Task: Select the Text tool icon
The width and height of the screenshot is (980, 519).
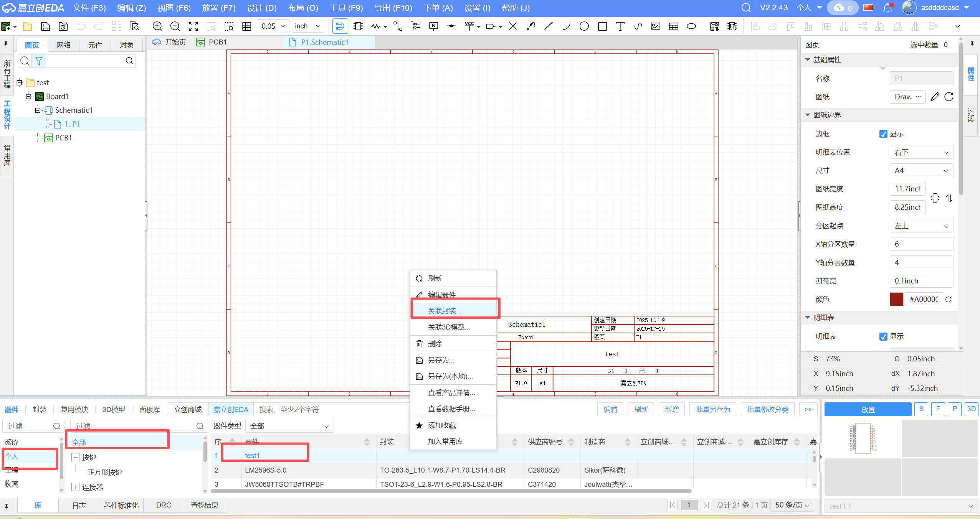Action: point(620,26)
